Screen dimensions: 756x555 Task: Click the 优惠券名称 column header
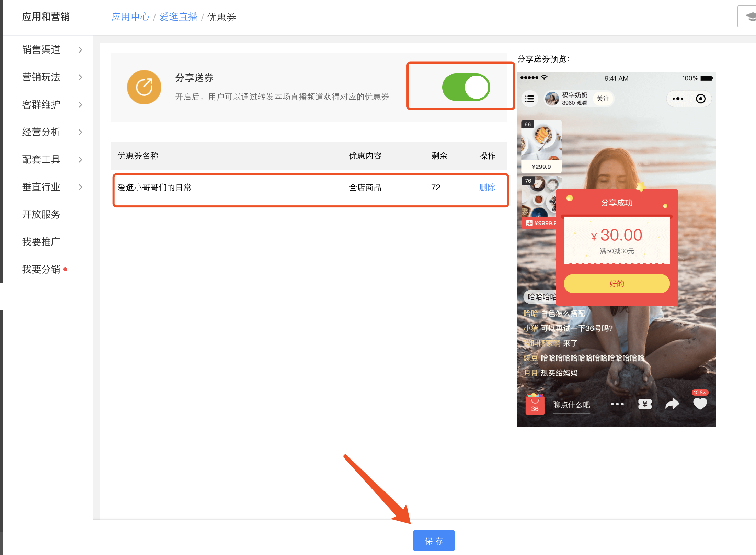point(138,156)
